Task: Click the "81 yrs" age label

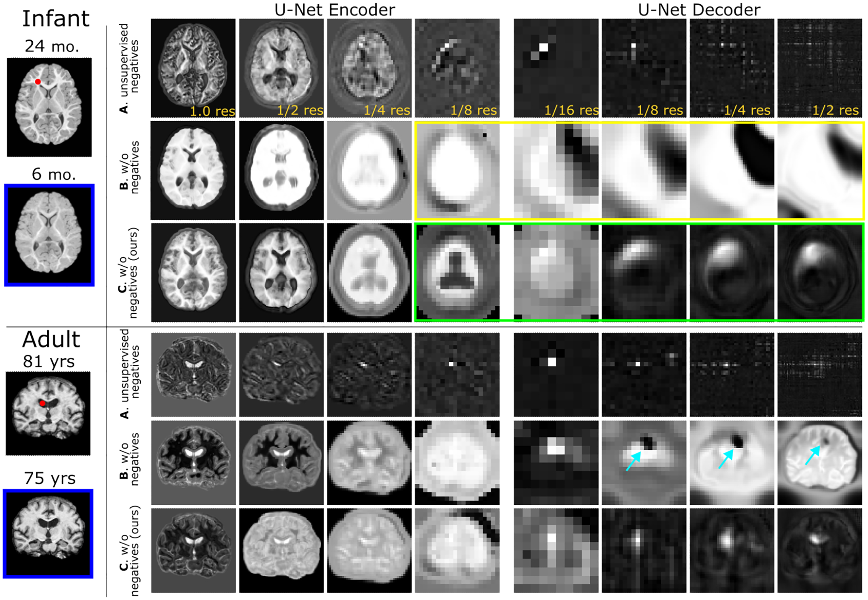Action: coord(49,361)
